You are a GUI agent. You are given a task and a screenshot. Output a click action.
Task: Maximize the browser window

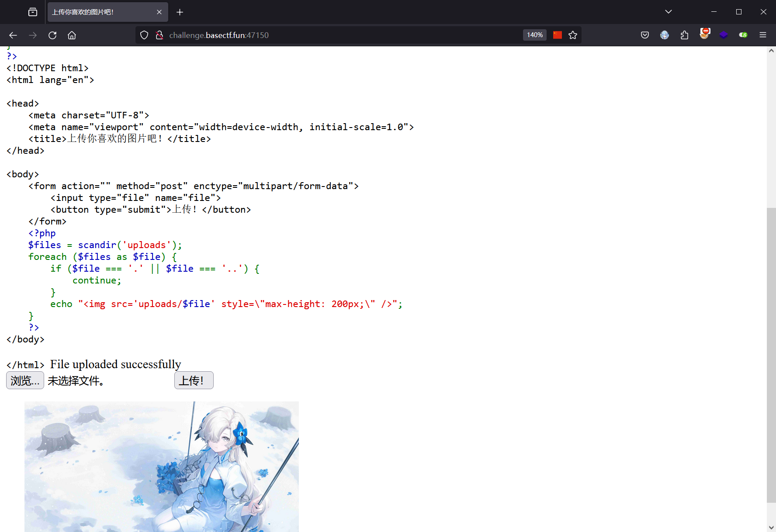(739, 12)
